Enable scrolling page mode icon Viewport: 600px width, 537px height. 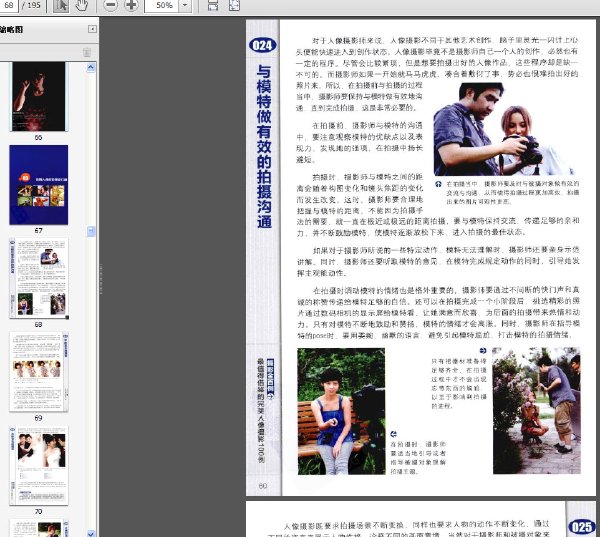213,5
